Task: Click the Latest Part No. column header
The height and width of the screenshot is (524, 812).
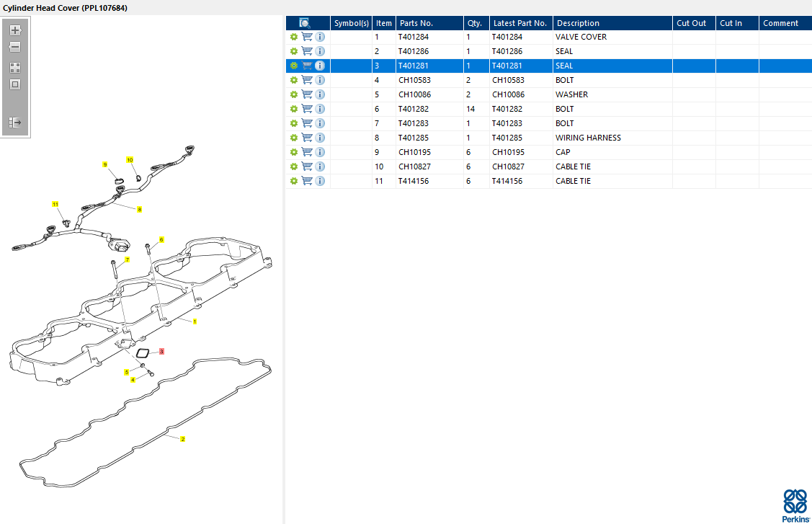Action: [520, 23]
